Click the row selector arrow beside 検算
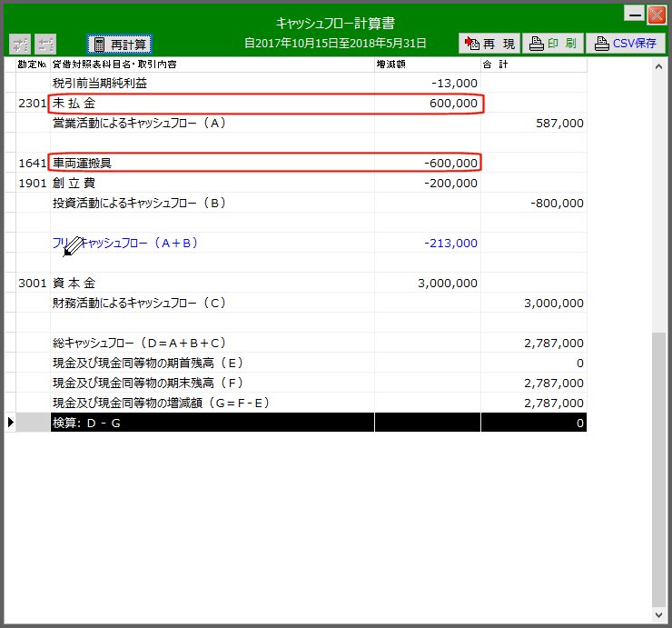The image size is (672, 628). 11,423
